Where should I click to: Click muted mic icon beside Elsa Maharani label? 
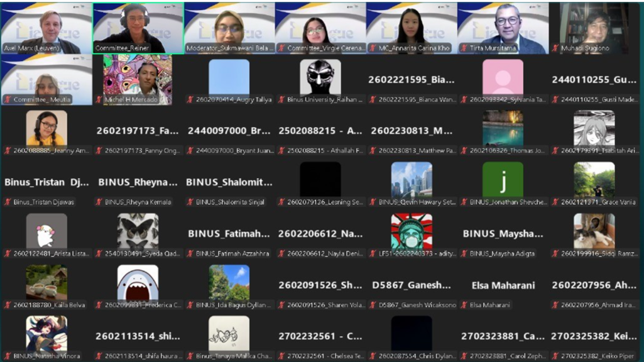(x=465, y=305)
